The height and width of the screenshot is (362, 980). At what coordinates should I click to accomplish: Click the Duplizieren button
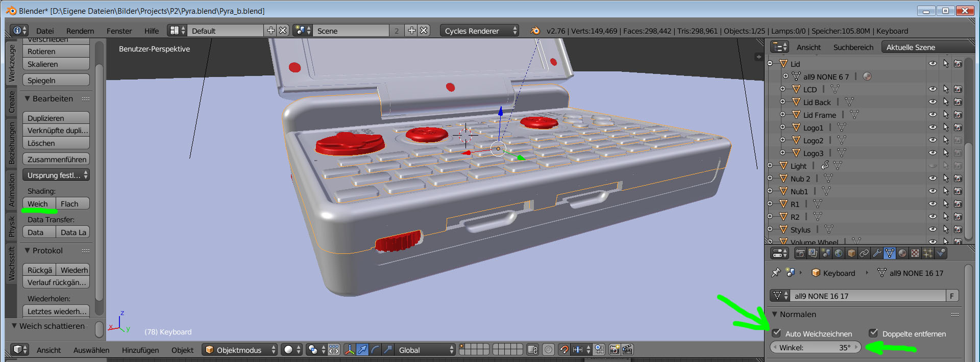56,118
